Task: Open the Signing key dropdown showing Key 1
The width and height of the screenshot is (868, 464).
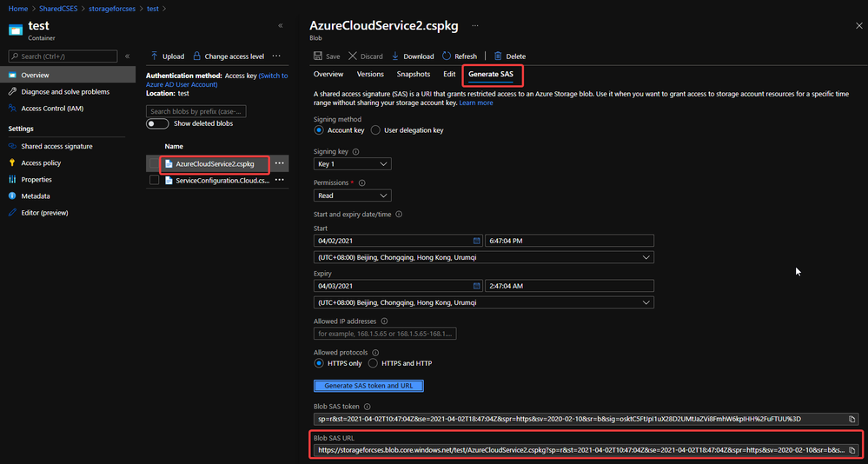Action: pyautogui.click(x=352, y=164)
